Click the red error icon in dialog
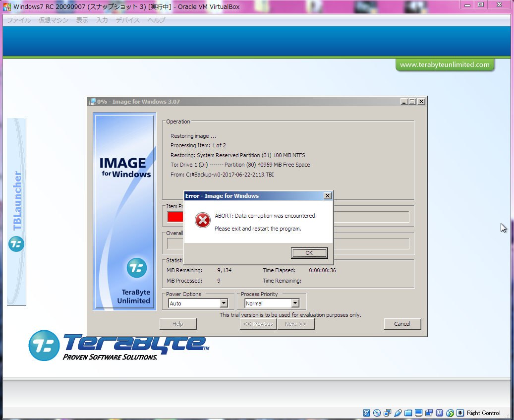 [203, 220]
